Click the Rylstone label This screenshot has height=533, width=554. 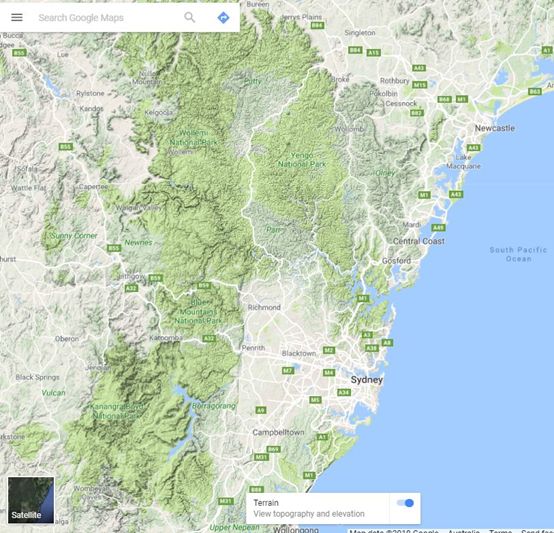(x=90, y=93)
